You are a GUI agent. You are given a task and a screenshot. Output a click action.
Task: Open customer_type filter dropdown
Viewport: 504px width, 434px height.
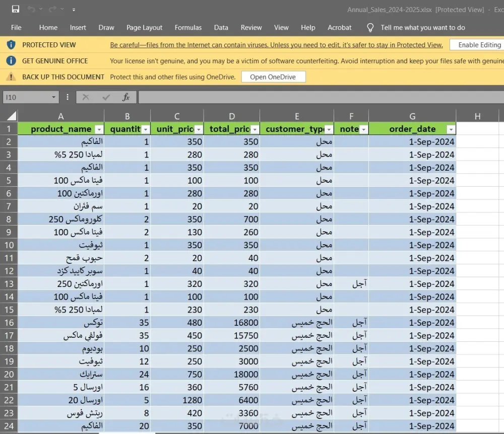click(329, 129)
